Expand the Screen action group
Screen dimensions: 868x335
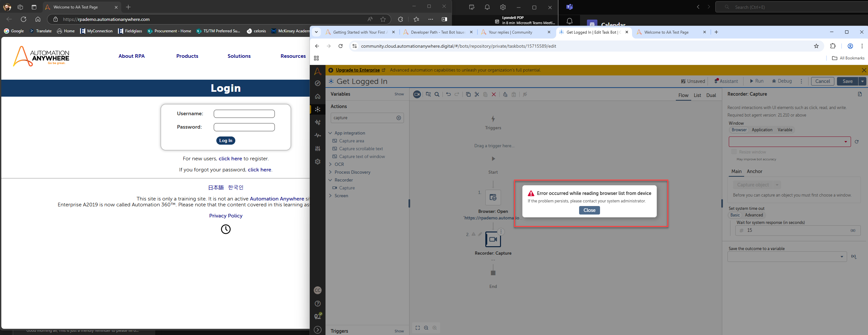[330, 196]
